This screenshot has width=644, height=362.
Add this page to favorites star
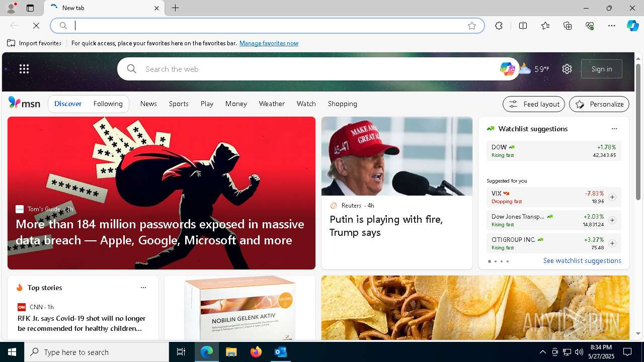(472, 26)
